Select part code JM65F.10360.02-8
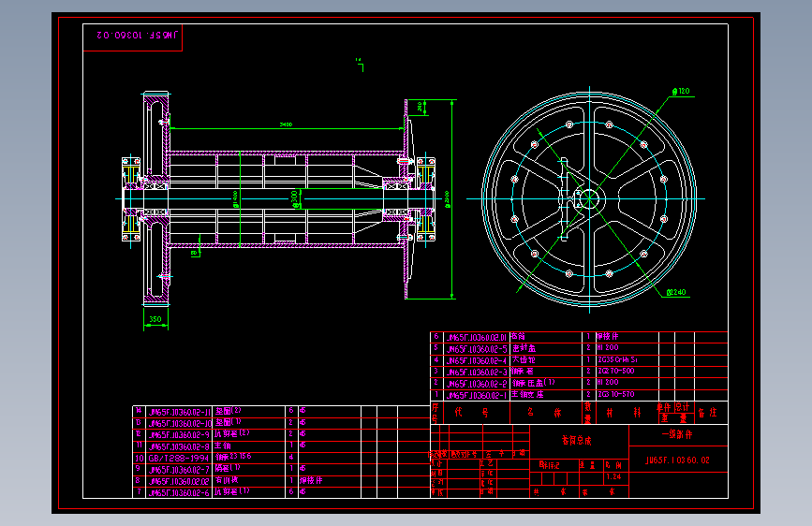The width and height of the screenshot is (812, 526). click(x=179, y=446)
